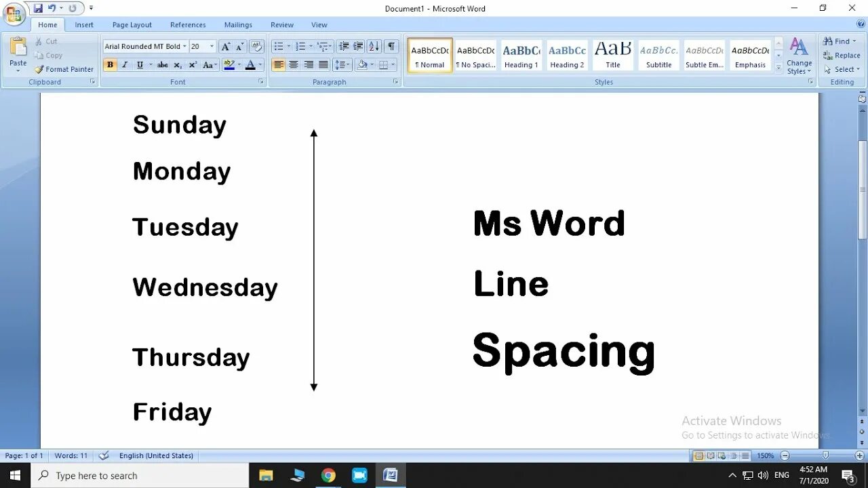
Task: Switch to Outline view
Action: pyautogui.click(x=733, y=456)
